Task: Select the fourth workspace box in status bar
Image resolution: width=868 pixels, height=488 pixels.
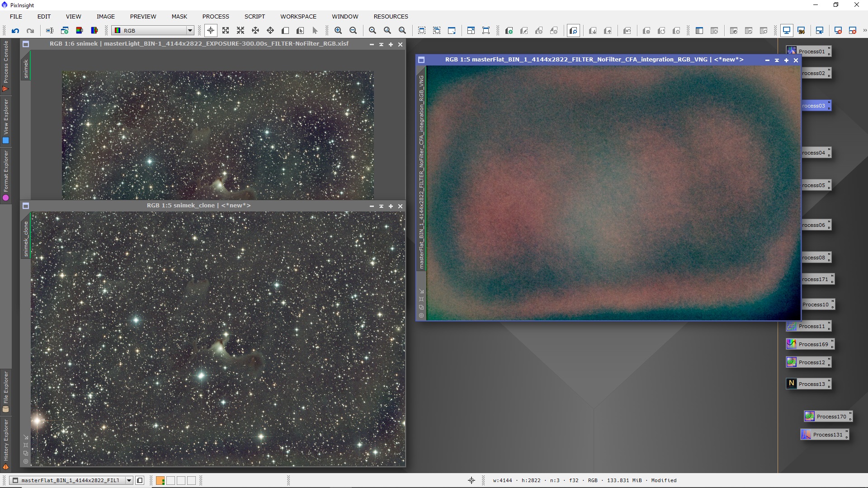Action: [192, 480]
